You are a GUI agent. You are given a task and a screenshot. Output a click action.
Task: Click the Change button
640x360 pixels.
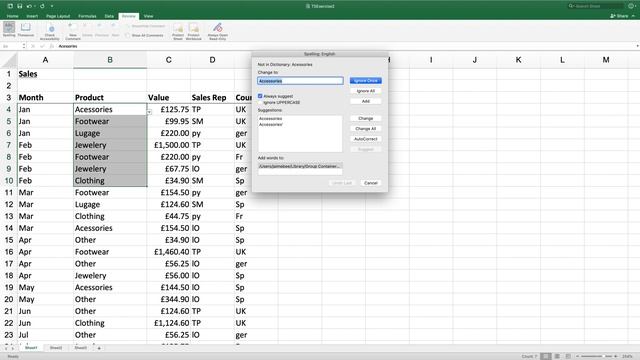click(x=366, y=118)
